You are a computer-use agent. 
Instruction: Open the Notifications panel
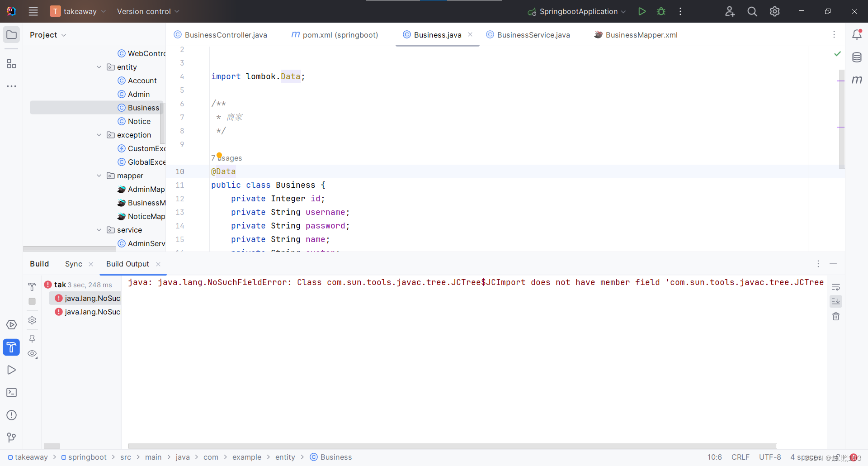point(857,34)
